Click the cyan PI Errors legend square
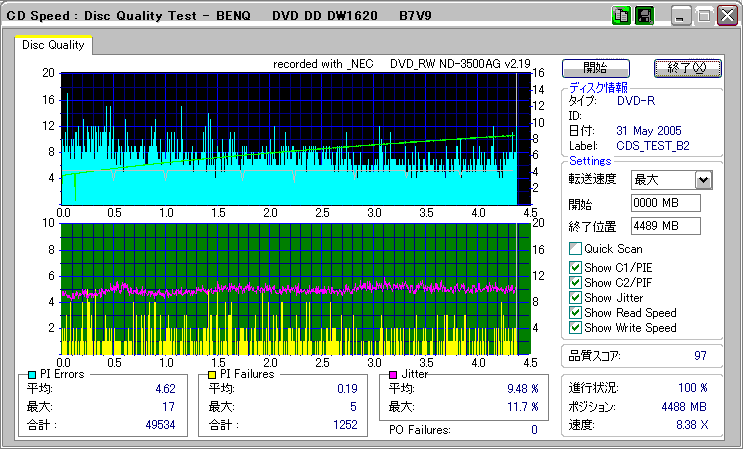Screen dimensions: 743x449 click(x=32, y=374)
